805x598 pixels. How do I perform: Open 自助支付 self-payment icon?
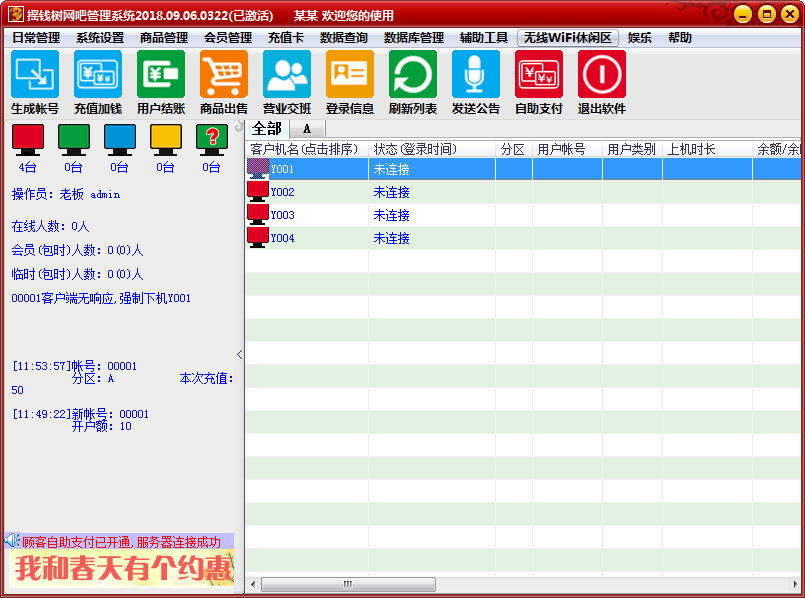(539, 75)
